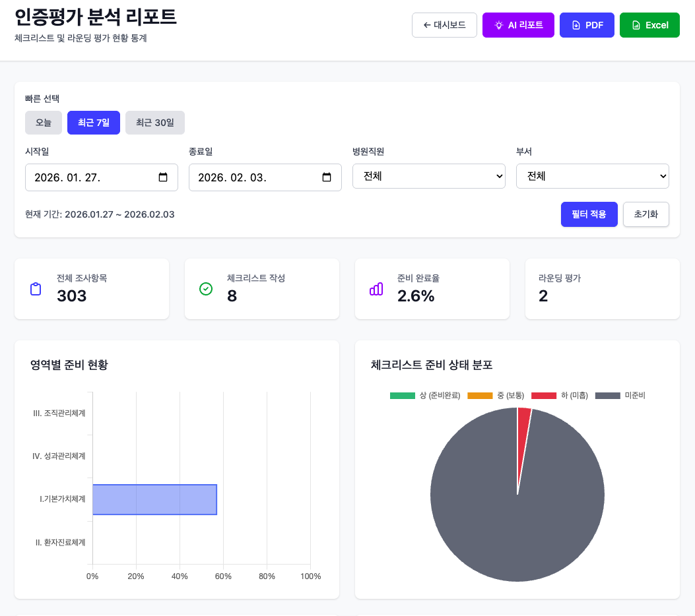Click the PDF download icon

coord(577,24)
